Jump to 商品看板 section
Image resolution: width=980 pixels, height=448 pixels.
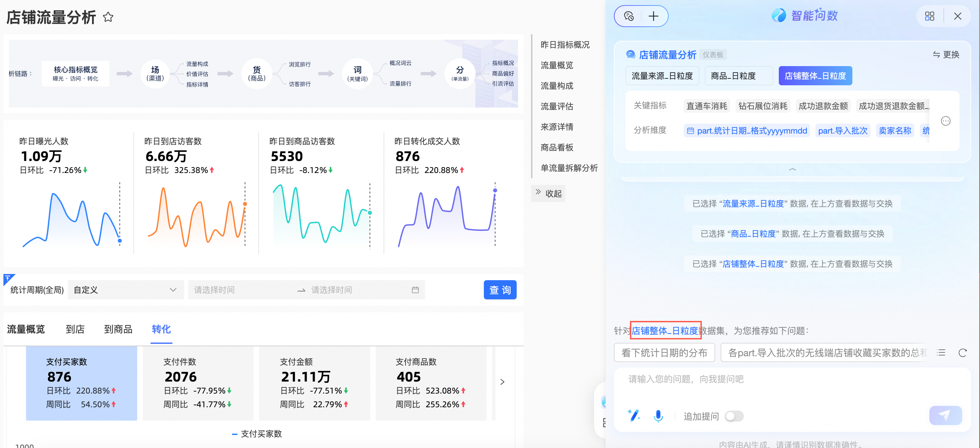pyautogui.click(x=557, y=147)
